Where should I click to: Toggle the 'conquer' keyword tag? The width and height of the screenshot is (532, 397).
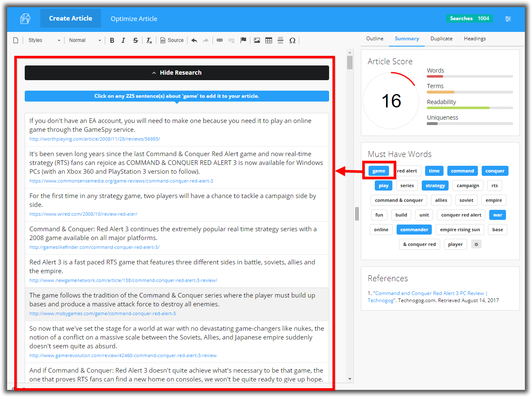pos(495,171)
